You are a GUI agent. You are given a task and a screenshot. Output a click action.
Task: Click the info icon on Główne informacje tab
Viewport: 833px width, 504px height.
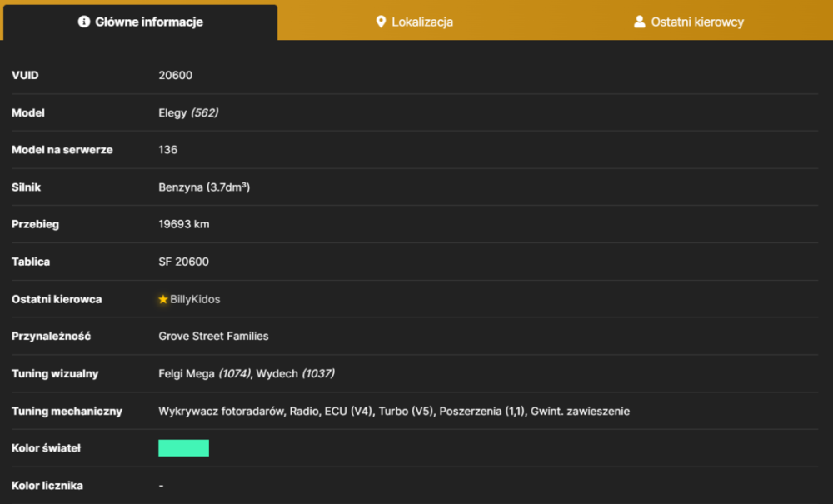[x=84, y=22]
